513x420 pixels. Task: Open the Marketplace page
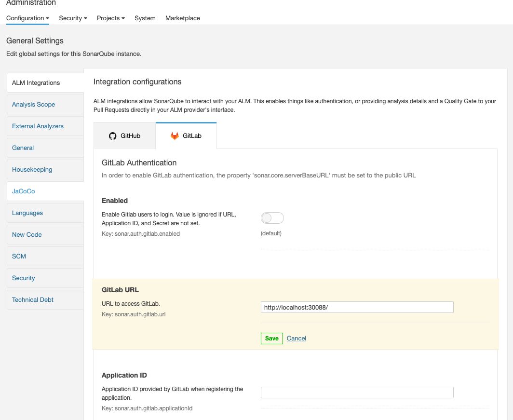click(x=182, y=18)
